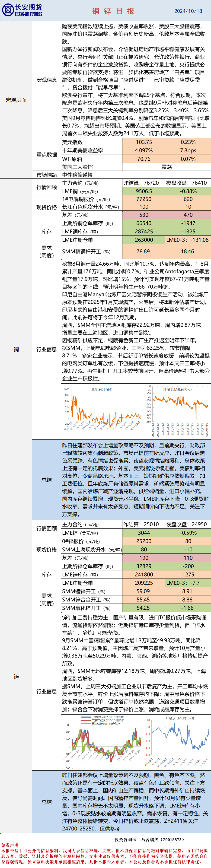Click the 美国三大股指 status 震荡
This screenshot has width=211, height=868.
point(166,167)
